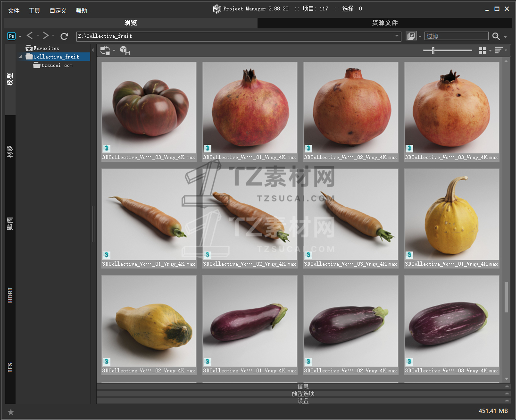Expand the 放置选项 panel

303,394
